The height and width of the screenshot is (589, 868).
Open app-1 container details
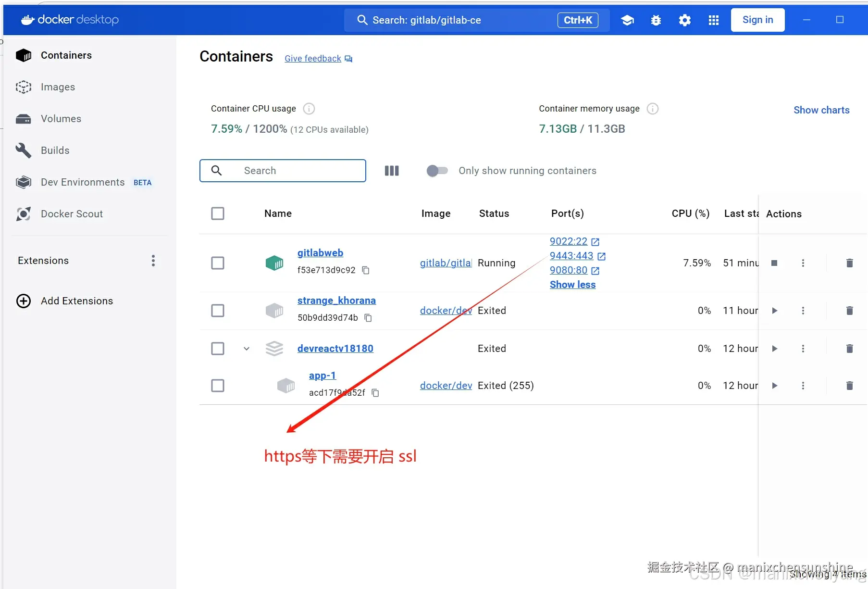[322, 376]
